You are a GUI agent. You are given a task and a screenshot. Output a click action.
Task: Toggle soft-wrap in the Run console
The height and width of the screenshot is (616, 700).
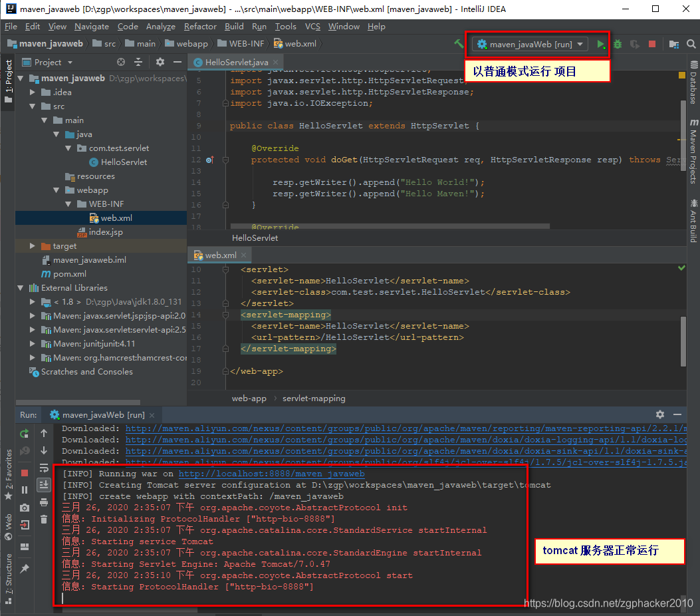point(44,468)
